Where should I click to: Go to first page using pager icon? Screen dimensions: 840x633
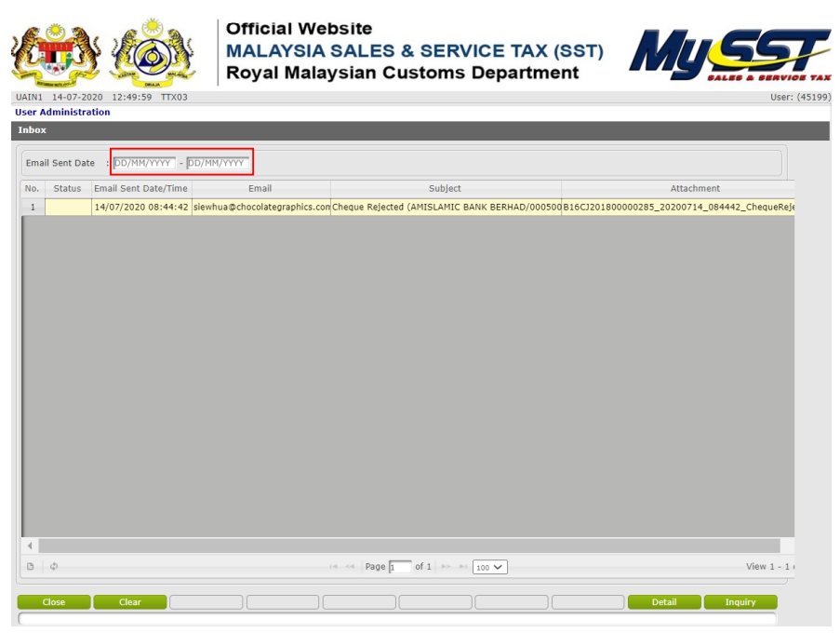pos(334,566)
